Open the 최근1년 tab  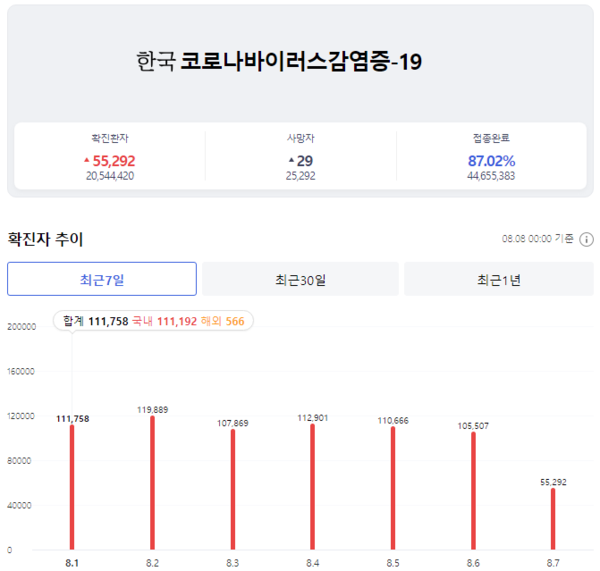pyautogui.click(x=499, y=279)
